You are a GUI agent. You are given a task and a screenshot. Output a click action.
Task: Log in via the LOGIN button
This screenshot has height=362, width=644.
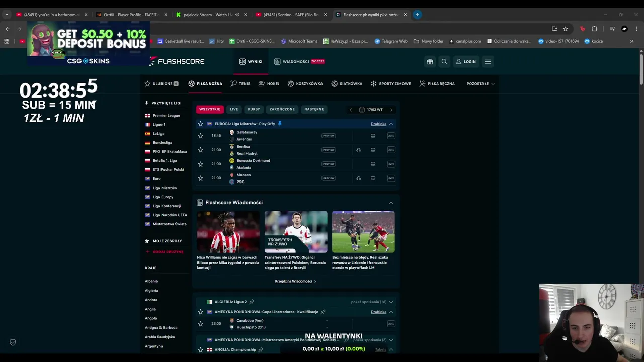(466, 61)
